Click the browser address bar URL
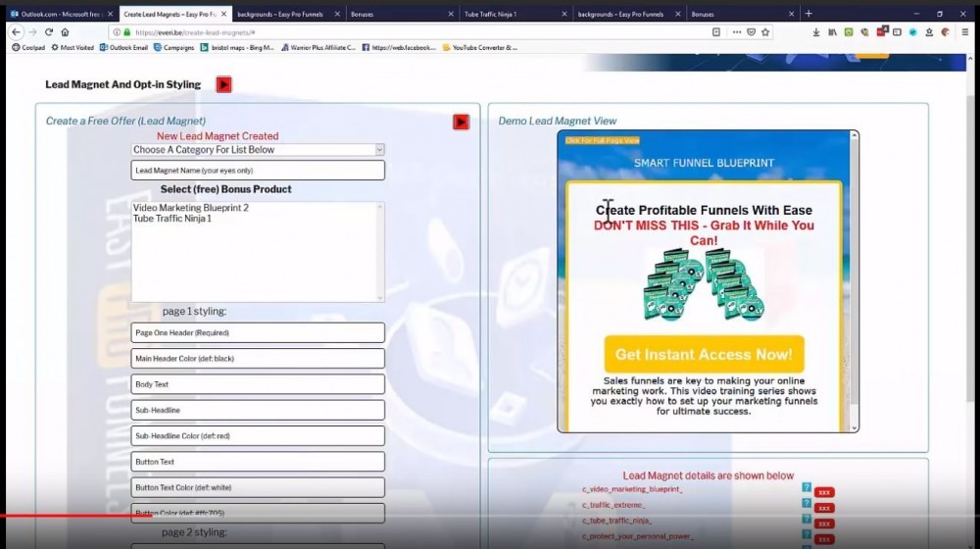980x549 pixels. click(x=195, y=32)
